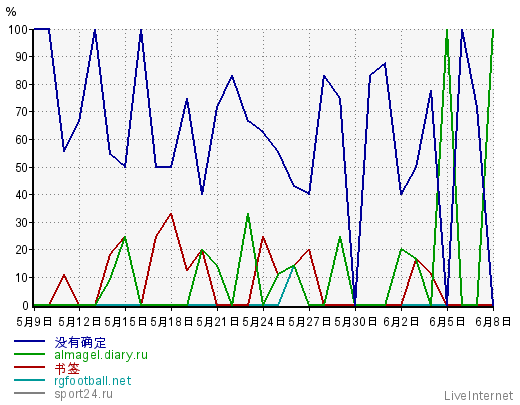Click the 50 label on y-axis
This screenshot has width=520, height=405.
tap(21, 167)
